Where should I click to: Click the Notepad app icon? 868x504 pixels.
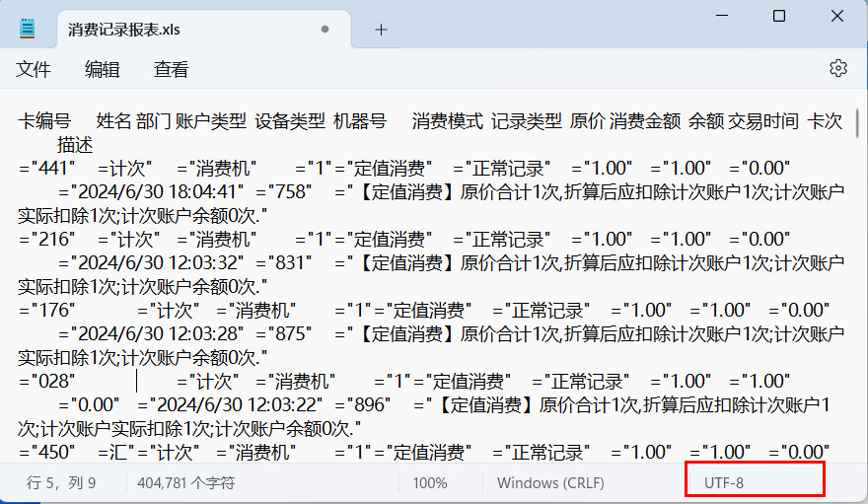[28, 29]
